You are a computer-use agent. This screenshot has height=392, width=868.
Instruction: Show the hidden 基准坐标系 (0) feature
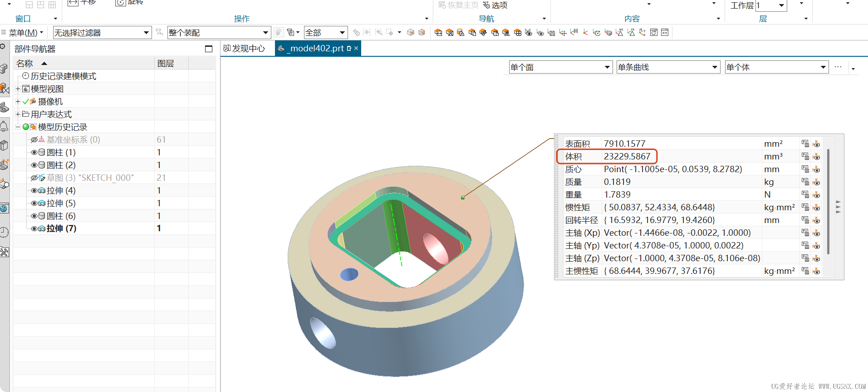point(34,139)
